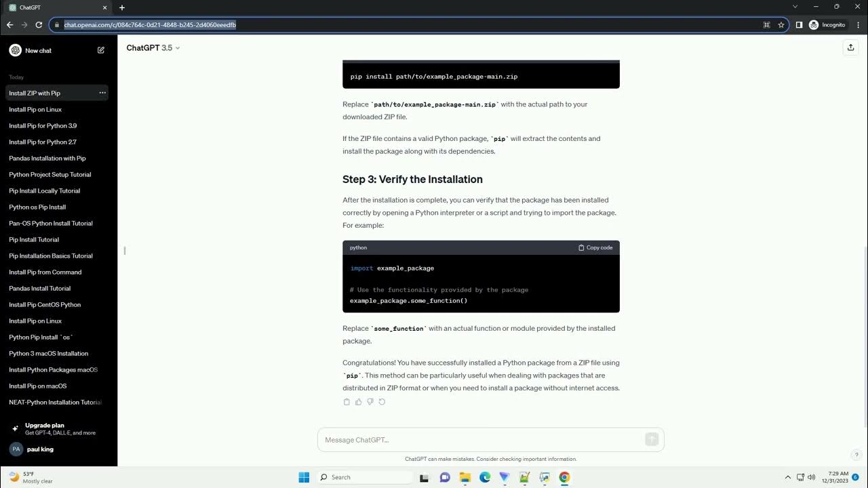Image resolution: width=868 pixels, height=488 pixels.
Task: Click the Chrome icon in the taskbar
Action: (564, 477)
